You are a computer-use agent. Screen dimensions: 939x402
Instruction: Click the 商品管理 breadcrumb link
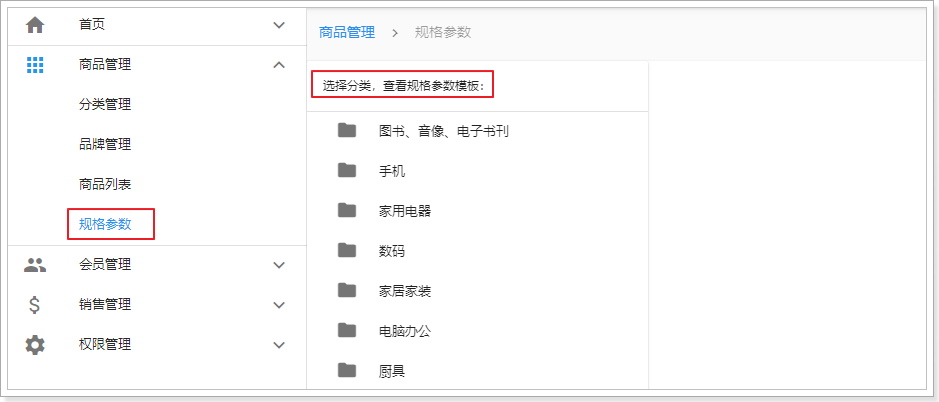tap(347, 32)
